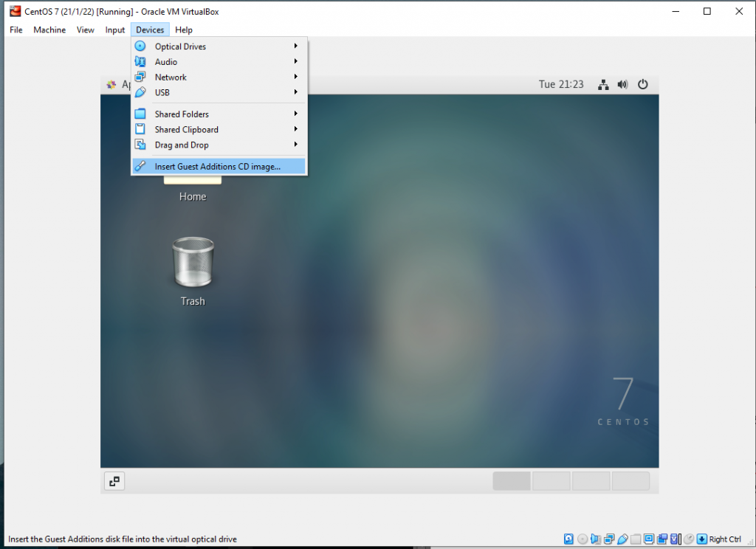The width and height of the screenshot is (756, 549).
Task: Open the Input menu
Action: [x=114, y=30]
